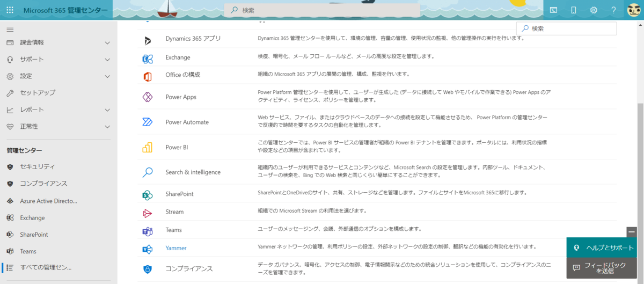Screen dimensions: 644x284
Task: Expand the 正常性 chevron
Action: [107, 127]
